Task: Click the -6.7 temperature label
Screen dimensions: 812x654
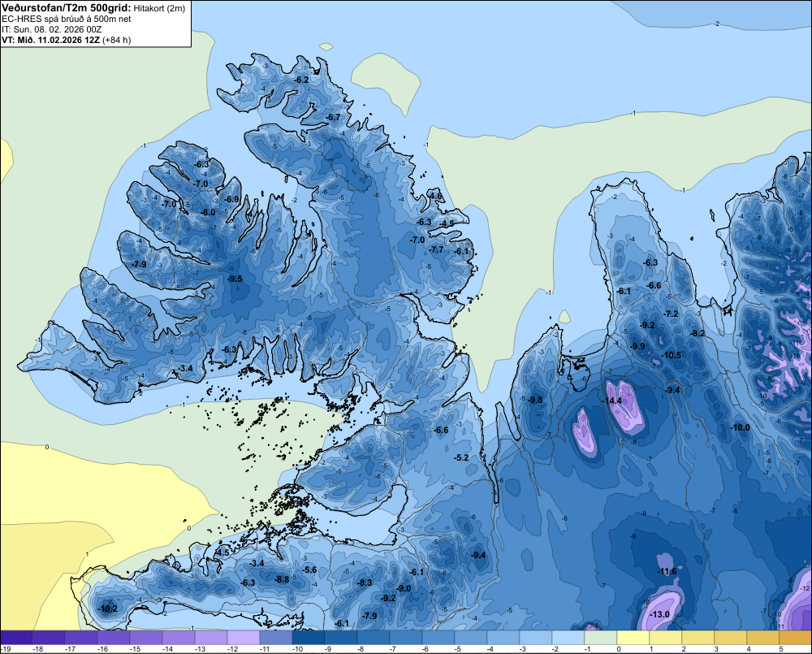Action: click(x=333, y=117)
